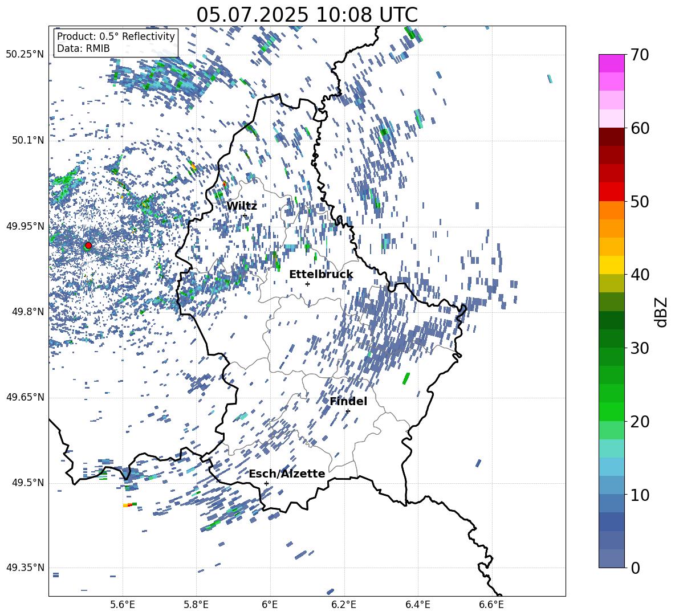Click the 6.4°E longitude label
Viewport: 675px width, 616px height.
pos(417,605)
